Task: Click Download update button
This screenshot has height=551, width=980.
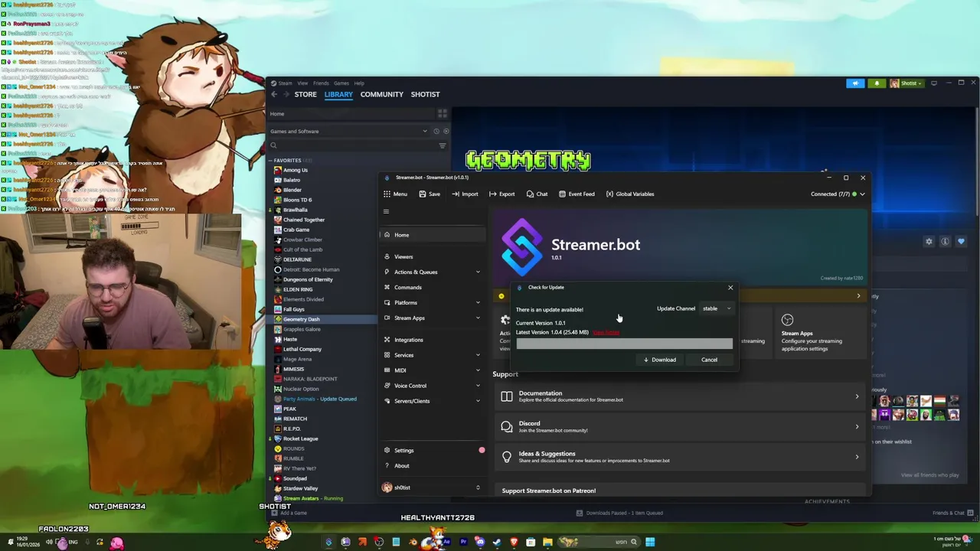Action: pos(660,360)
